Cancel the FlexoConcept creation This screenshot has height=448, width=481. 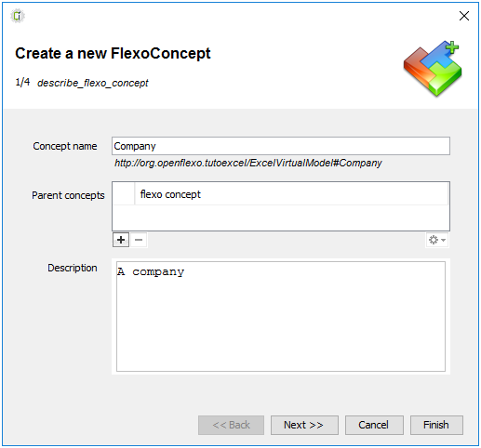374,425
